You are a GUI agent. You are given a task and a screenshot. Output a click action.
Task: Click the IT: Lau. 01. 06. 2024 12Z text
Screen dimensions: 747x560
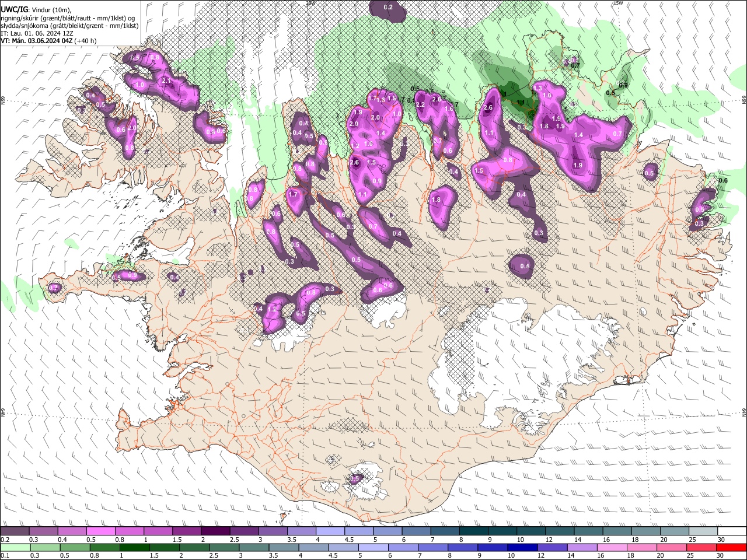tap(37, 33)
